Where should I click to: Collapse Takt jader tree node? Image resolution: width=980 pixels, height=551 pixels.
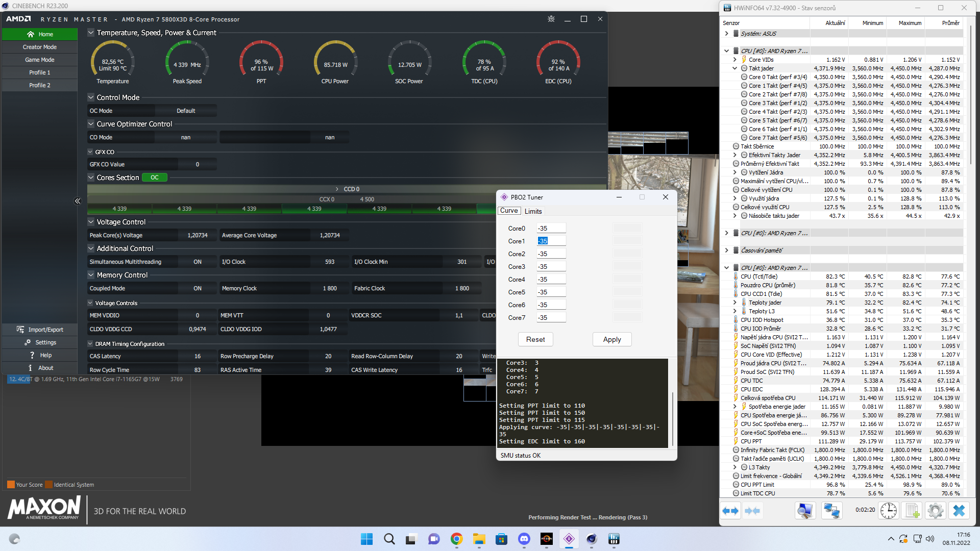734,68
